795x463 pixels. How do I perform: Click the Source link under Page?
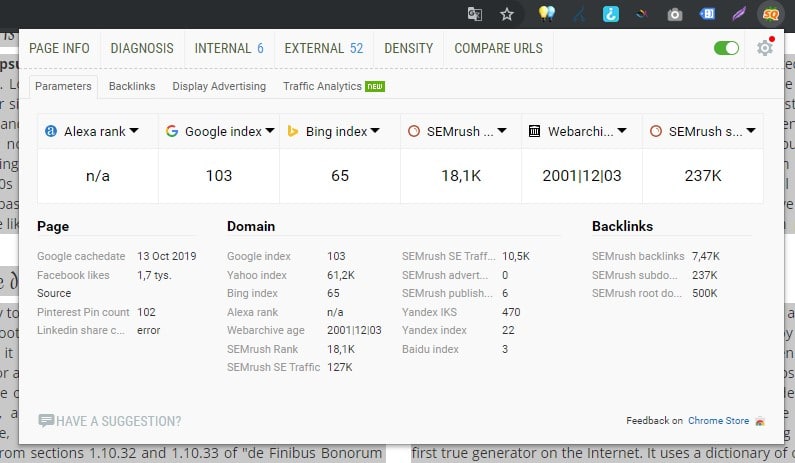(x=54, y=293)
